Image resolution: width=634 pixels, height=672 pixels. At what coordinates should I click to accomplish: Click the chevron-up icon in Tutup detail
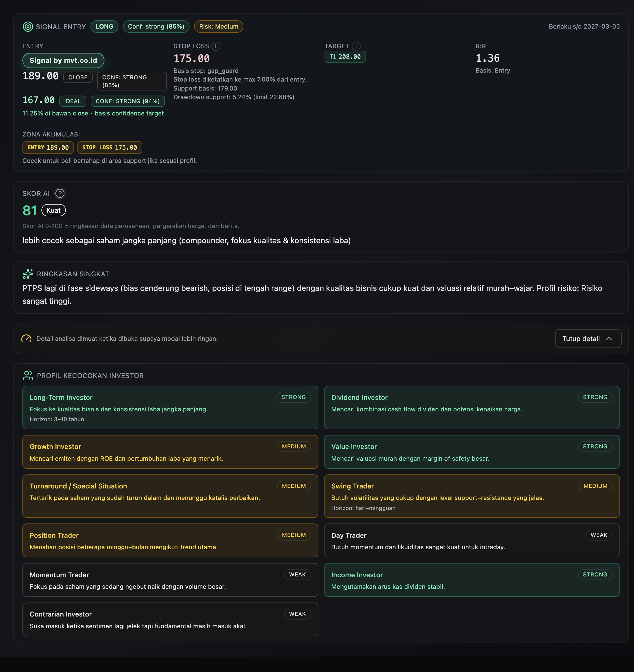(609, 339)
